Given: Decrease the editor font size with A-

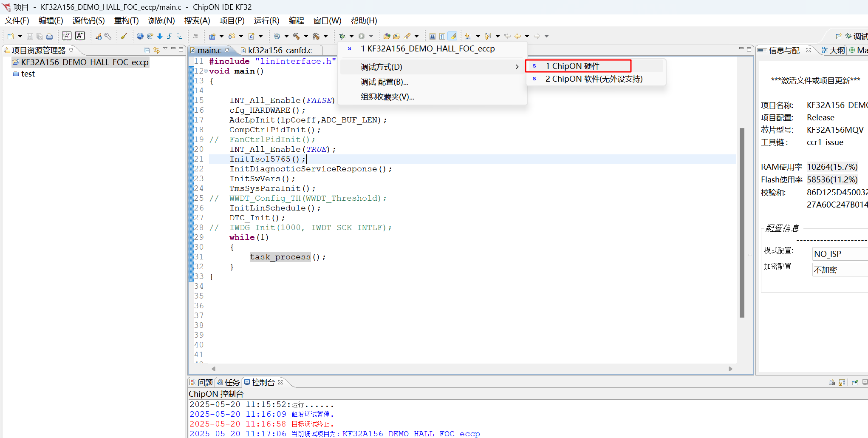Looking at the screenshot, I should 67,36.
